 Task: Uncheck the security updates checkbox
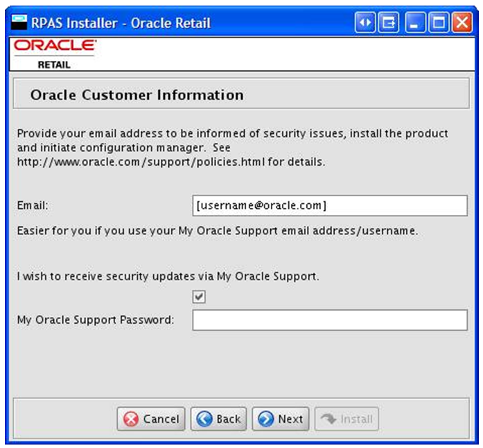(x=199, y=297)
